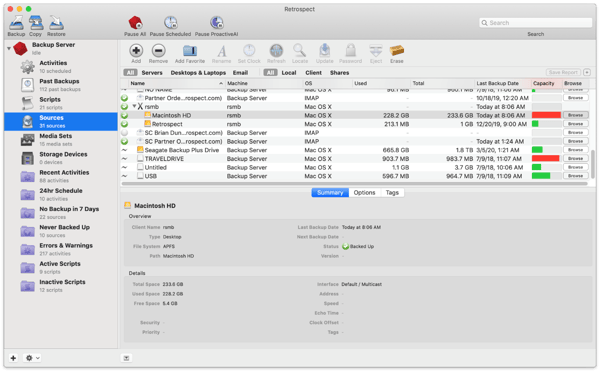Click Pause Scheduled icon
This screenshot has width=600, height=371.
click(170, 23)
